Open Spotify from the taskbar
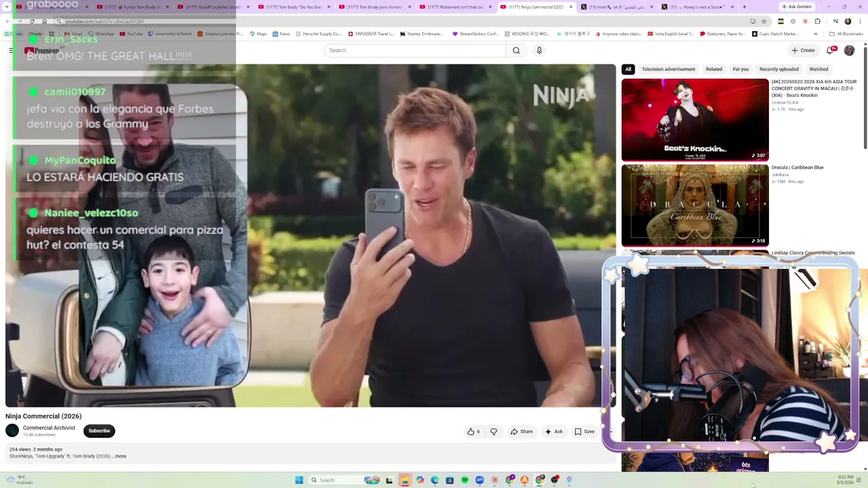Screen dimensions: 868x488 465,480
